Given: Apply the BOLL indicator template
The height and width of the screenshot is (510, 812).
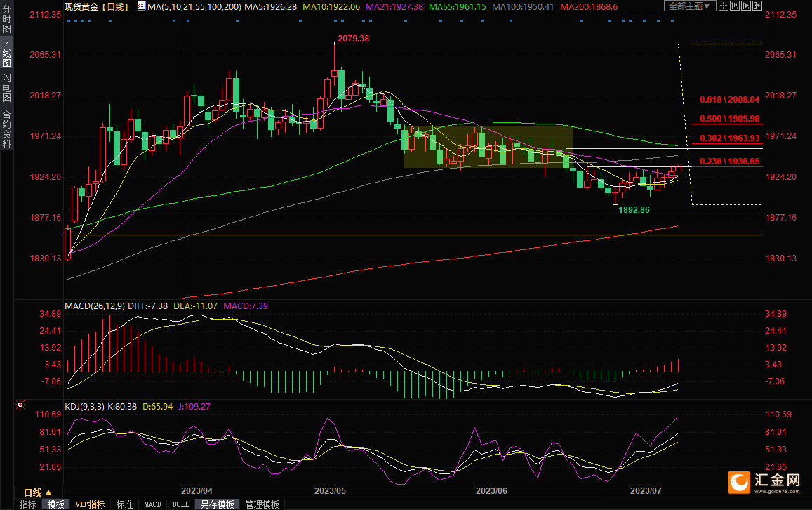Looking at the screenshot, I should point(180,504).
